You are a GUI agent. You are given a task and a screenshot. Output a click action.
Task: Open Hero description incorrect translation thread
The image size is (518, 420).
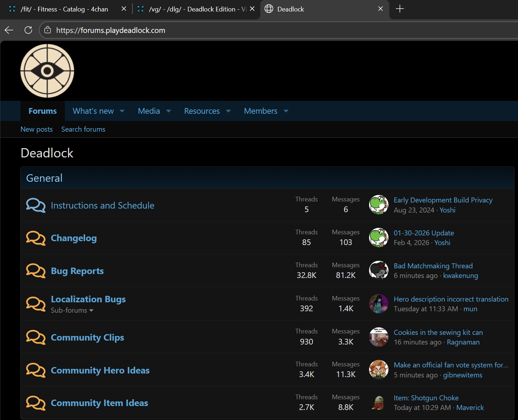[x=451, y=299]
